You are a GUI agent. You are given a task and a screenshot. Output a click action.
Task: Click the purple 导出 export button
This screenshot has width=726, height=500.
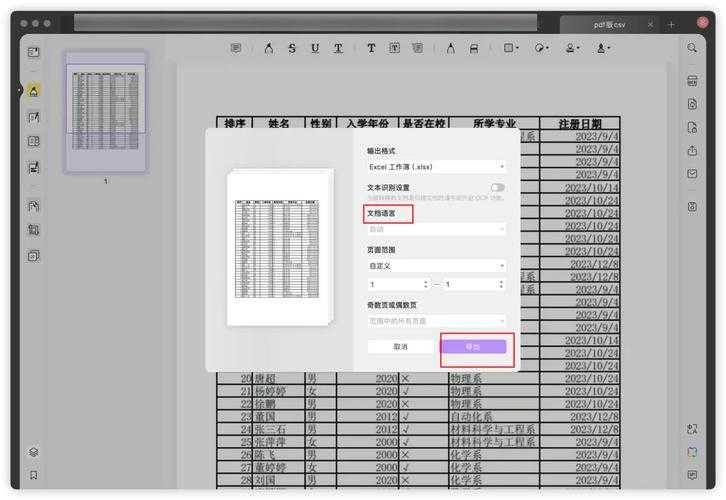(473, 347)
